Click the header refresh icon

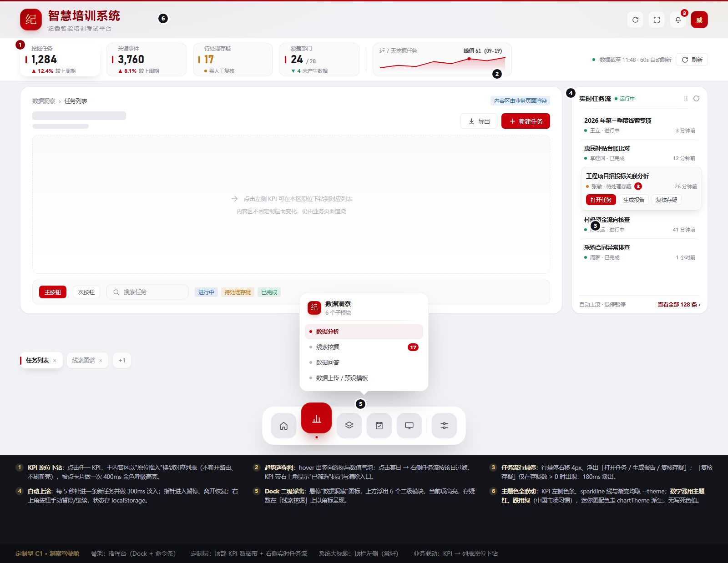coord(635,20)
